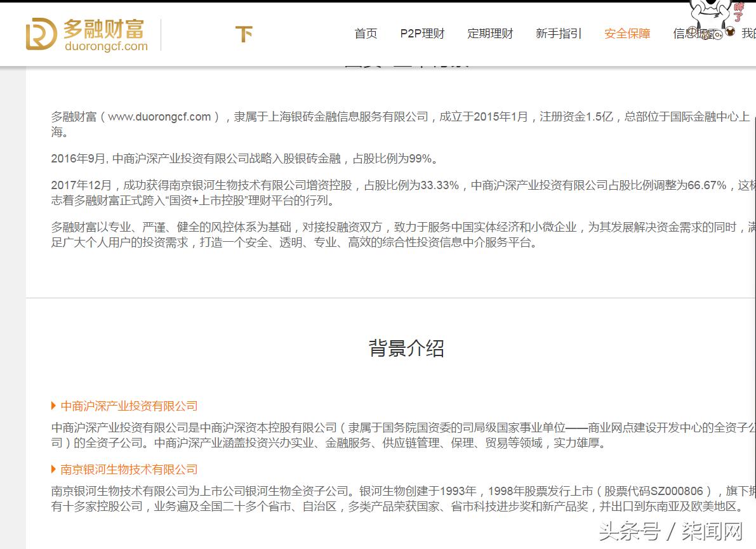Screen dimensions: 756x549
Task: Click the 头条号/柒闻网 watermark text
Action: click(x=670, y=531)
